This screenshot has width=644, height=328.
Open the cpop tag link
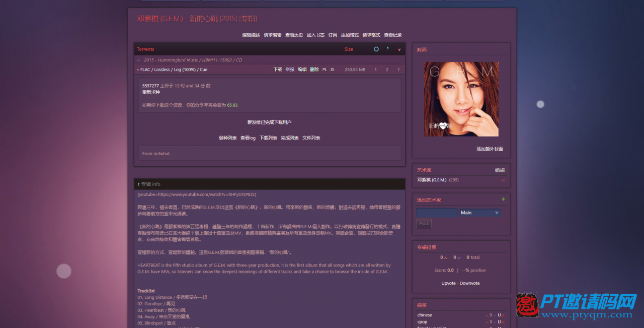pyautogui.click(x=422, y=322)
